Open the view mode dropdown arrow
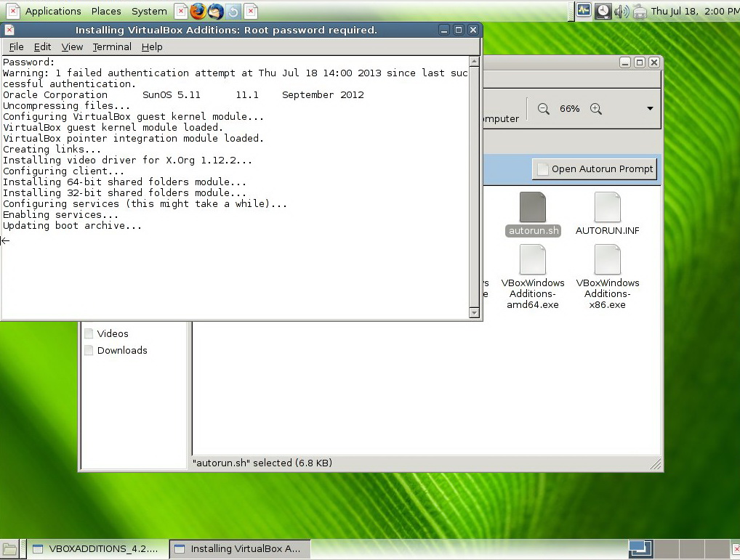This screenshot has height=560, width=740. pos(650,108)
